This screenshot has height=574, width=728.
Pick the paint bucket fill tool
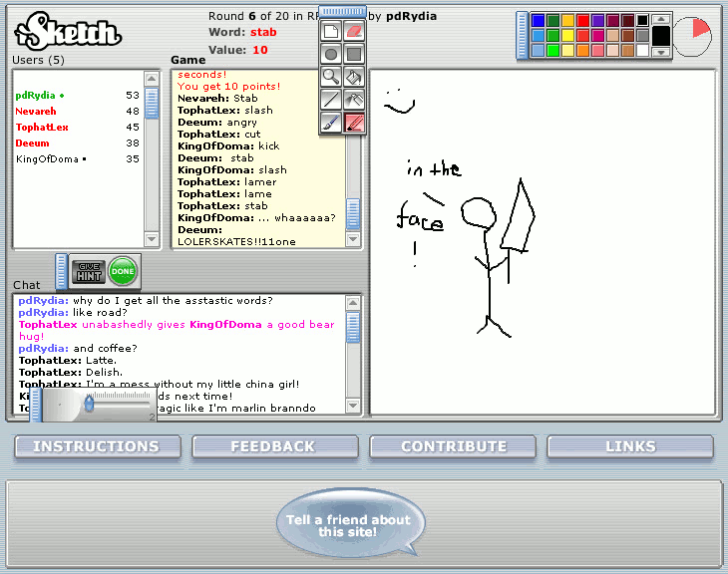(354, 77)
